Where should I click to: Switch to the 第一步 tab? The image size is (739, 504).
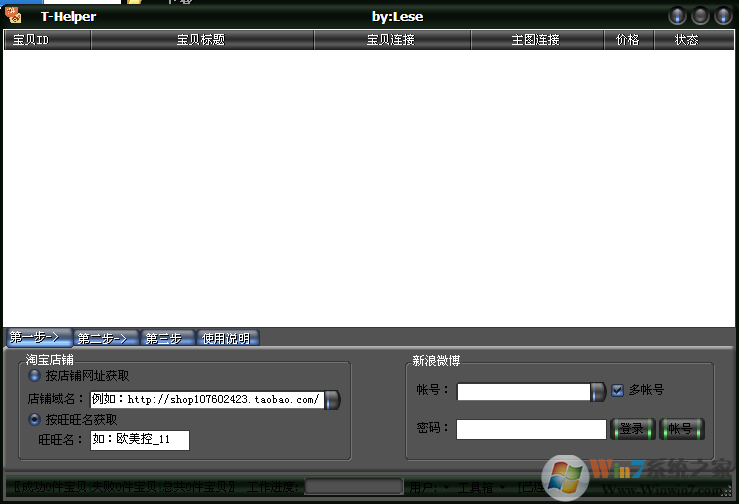[39, 338]
